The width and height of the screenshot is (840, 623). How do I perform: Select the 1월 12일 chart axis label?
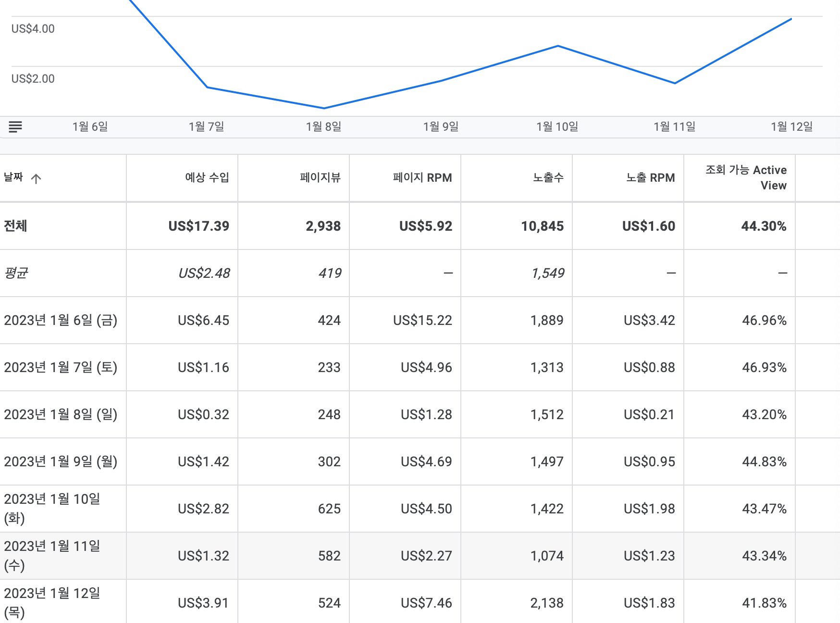tap(792, 126)
